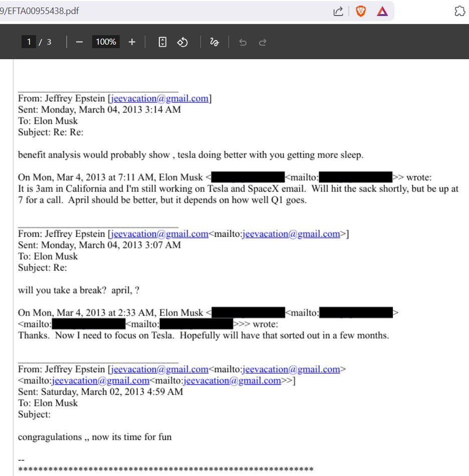Click 'congragulations ,, now its time for fun' text
The width and height of the screenshot is (469, 476).
(95, 437)
